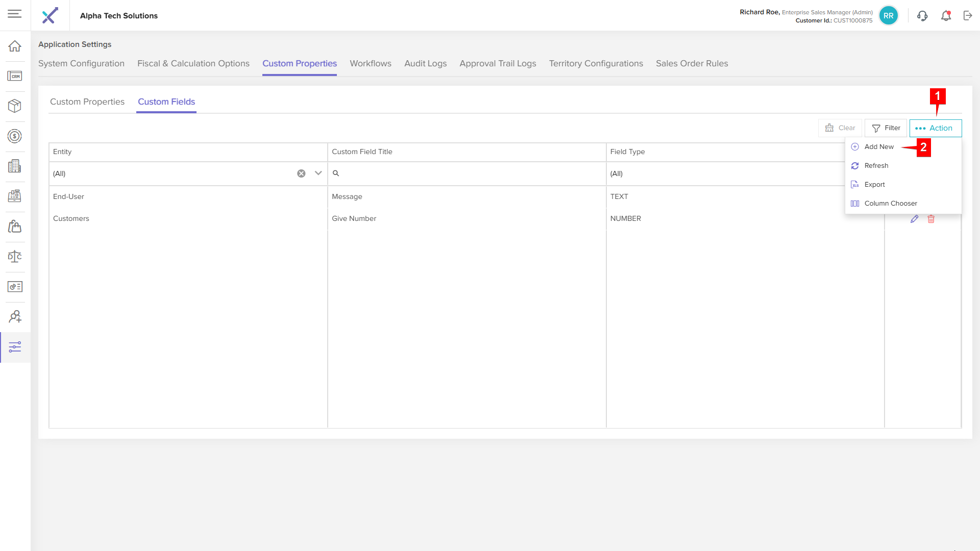Open the package box sidebar icon
Screen dimensions: 980x551
pos(15,106)
